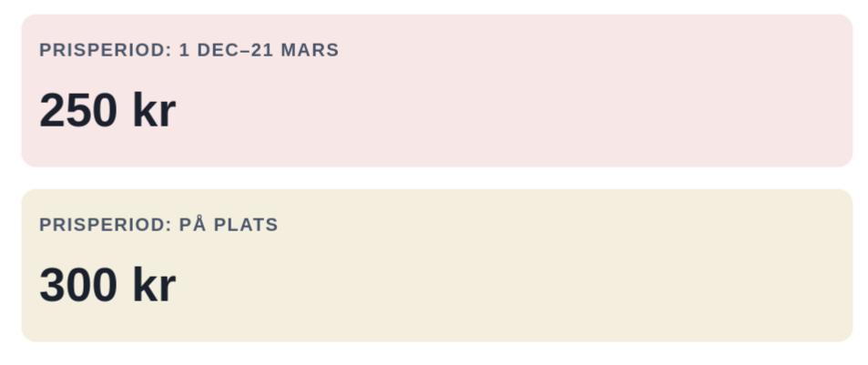Click the "PRISPERIOD: PÅ PLATS" label

[x=158, y=225]
